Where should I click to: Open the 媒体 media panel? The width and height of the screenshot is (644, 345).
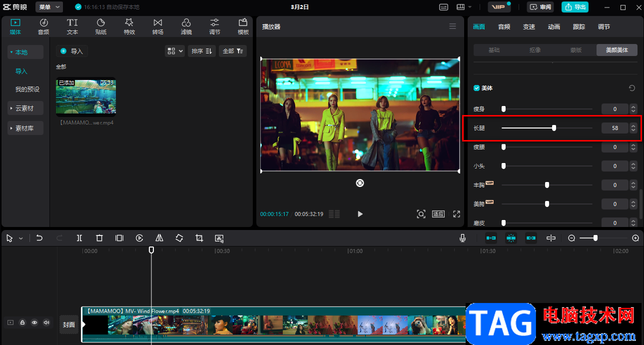pos(15,26)
